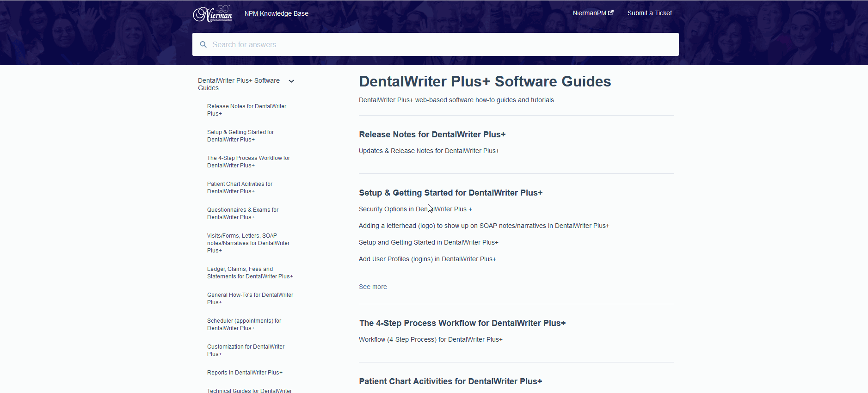This screenshot has width=868, height=393.
Task: Open Adding a letterhead (logo) article
Action: pyautogui.click(x=484, y=226)
